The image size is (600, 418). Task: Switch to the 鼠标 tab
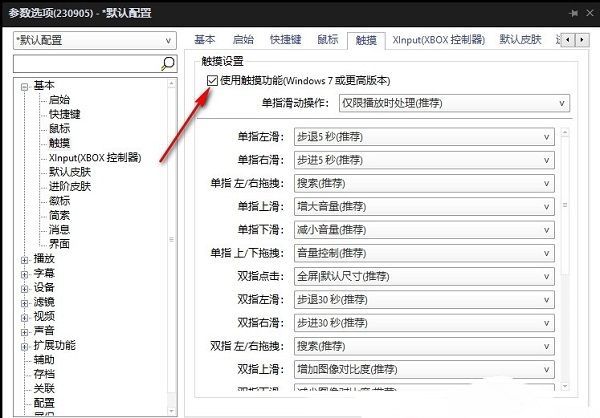(328, 39)
